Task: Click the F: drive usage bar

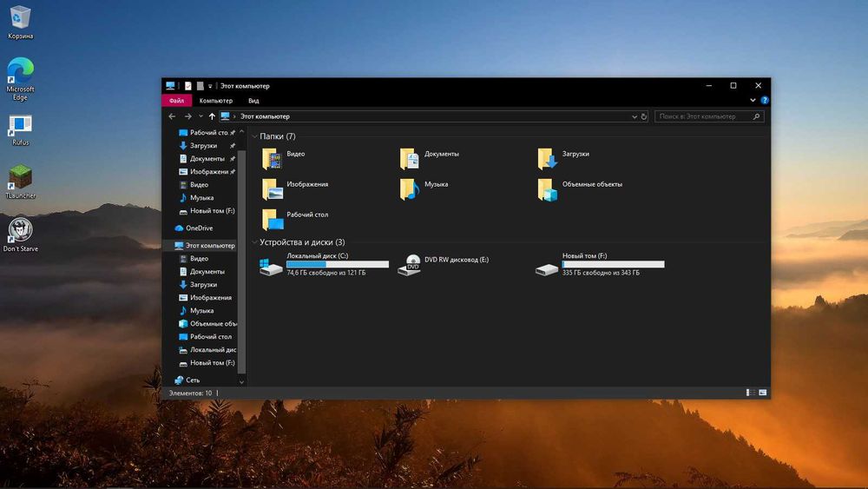Action: point(614,264)
